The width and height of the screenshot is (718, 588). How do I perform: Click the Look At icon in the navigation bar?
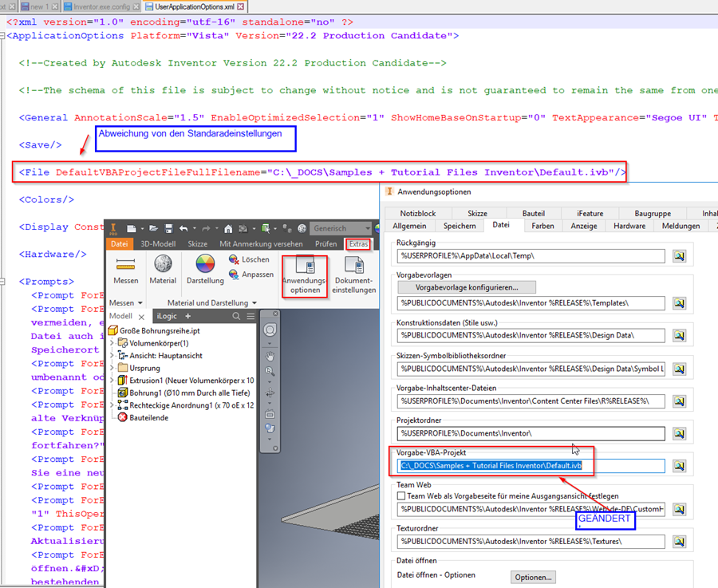click(270, 414)
